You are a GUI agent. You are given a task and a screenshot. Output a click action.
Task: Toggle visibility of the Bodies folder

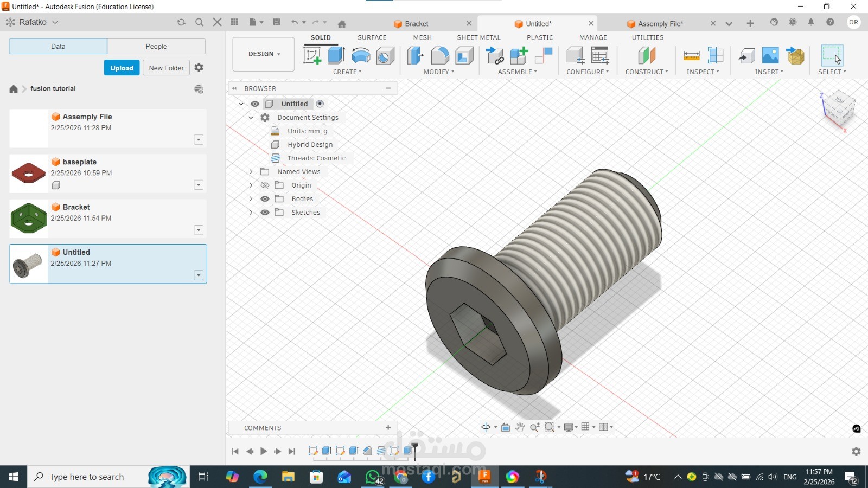[265, 199]
